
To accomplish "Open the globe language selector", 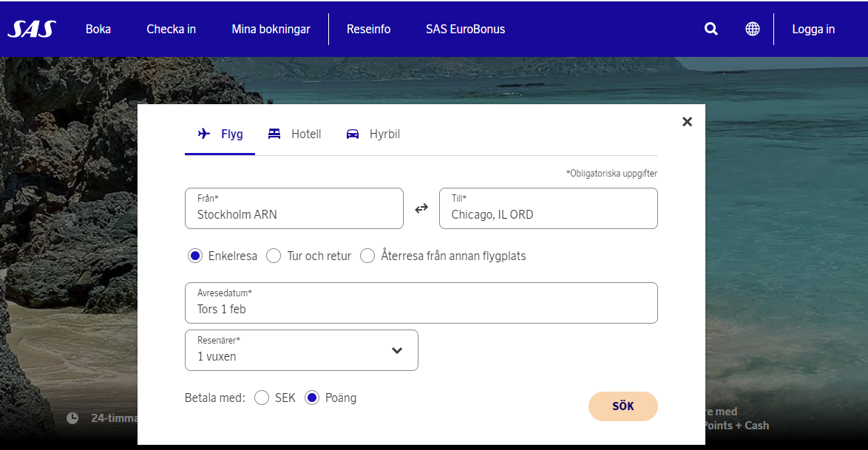I will pos(753,29).
